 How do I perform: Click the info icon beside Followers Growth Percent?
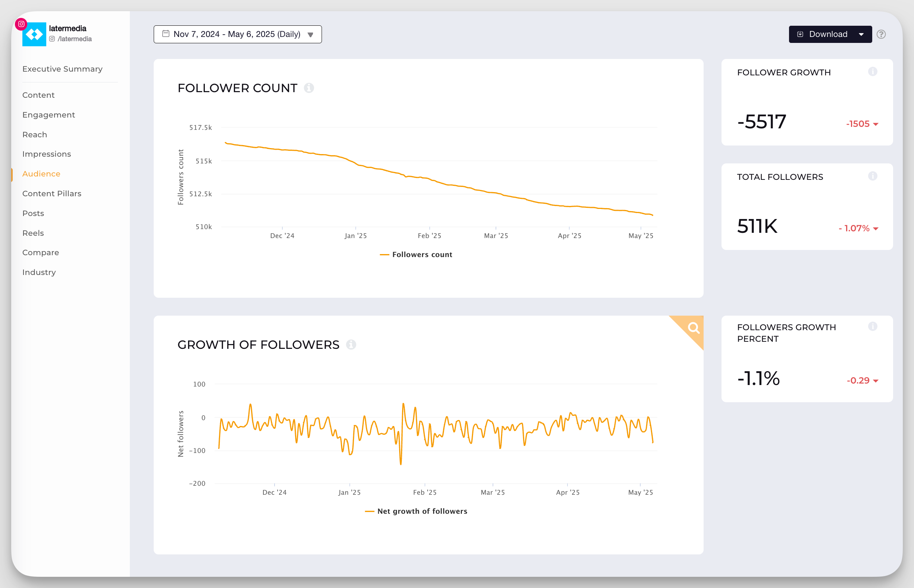[x=873, y=326]
